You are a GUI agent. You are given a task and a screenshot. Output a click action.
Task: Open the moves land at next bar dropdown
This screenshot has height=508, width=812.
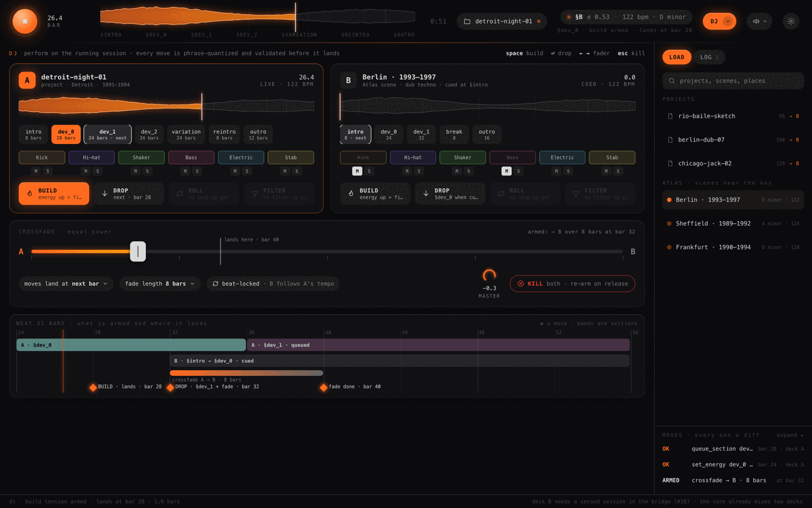pyautogui.click(x=66, y=284)
